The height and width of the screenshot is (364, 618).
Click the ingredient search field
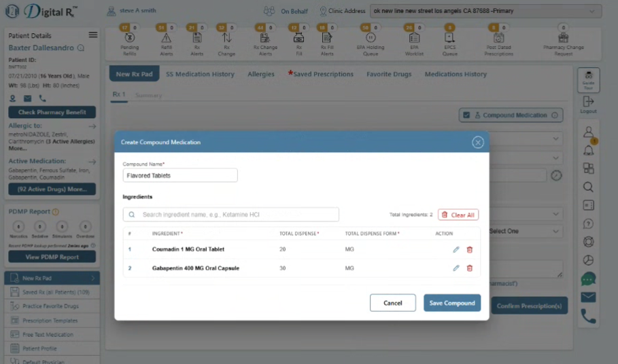pyautogui.click(x=231, y=215)
